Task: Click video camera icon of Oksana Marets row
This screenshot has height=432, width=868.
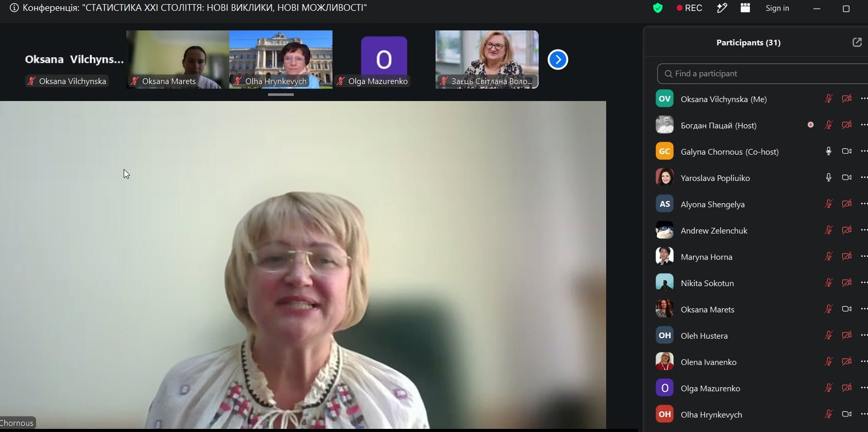Action: click(x=847, y=309)
